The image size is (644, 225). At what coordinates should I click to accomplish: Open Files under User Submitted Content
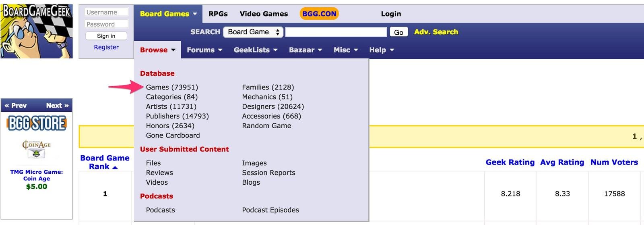pos(153,163)
